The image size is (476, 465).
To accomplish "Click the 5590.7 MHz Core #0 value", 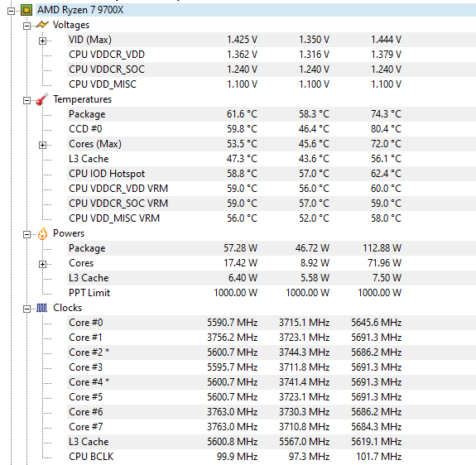I will [x=233, y=323].
